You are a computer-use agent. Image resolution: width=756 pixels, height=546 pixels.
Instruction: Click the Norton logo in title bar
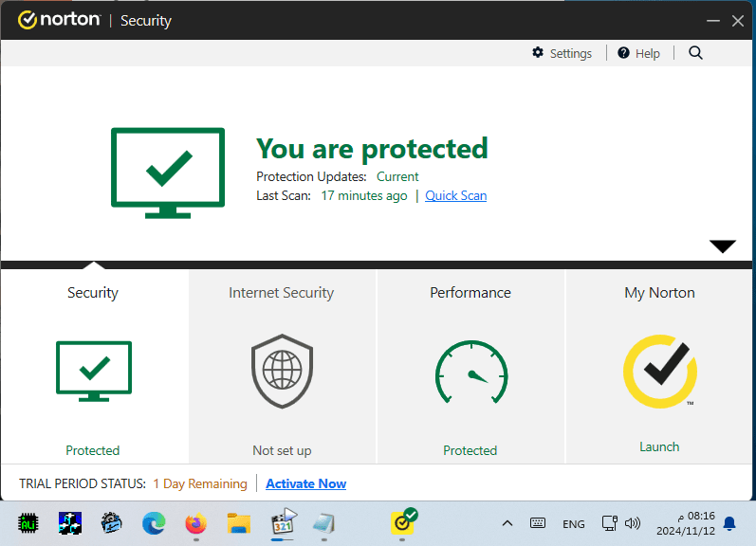(x=59, y=20)
